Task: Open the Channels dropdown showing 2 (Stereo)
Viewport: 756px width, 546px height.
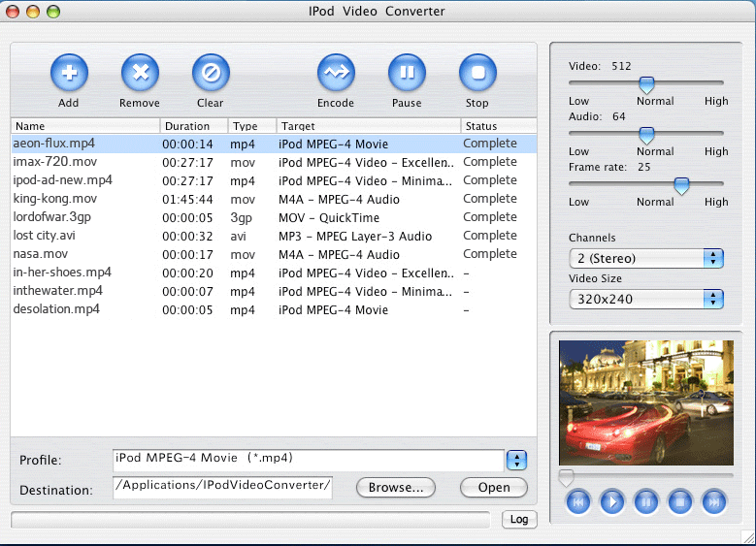Action: 646,258
